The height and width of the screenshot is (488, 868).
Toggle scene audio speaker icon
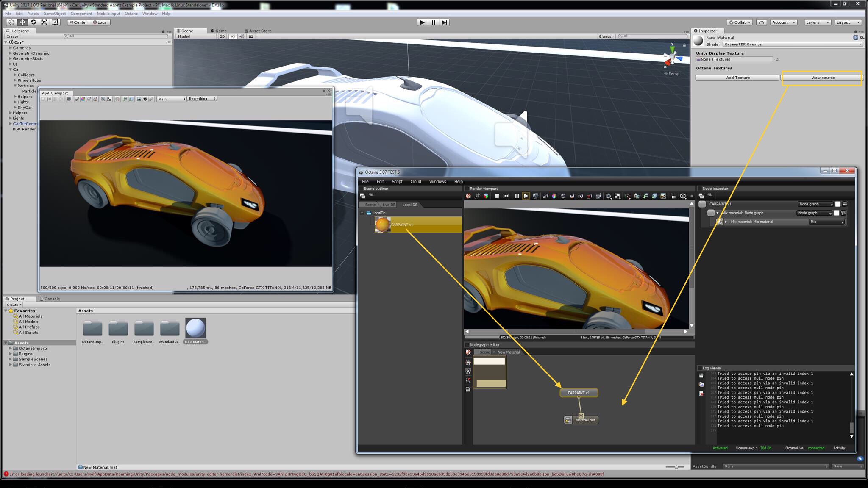pos(242,36)
